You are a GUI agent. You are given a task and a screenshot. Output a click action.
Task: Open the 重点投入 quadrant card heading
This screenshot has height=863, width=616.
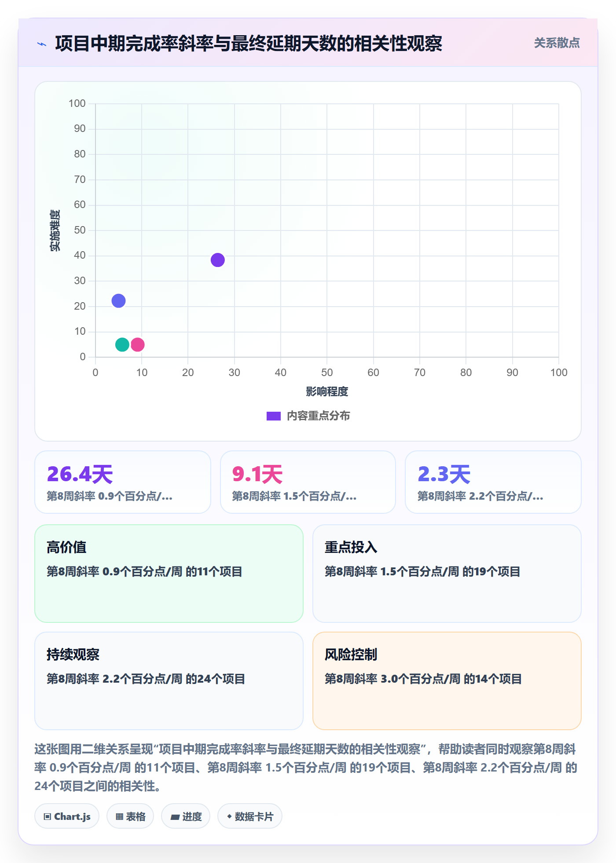tap(351, 547)
